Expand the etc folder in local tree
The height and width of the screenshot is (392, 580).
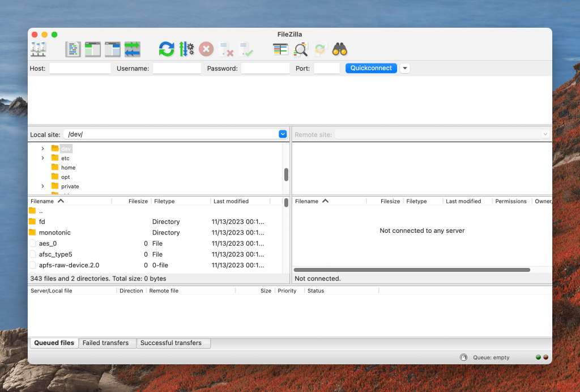(x=43, y=157)
